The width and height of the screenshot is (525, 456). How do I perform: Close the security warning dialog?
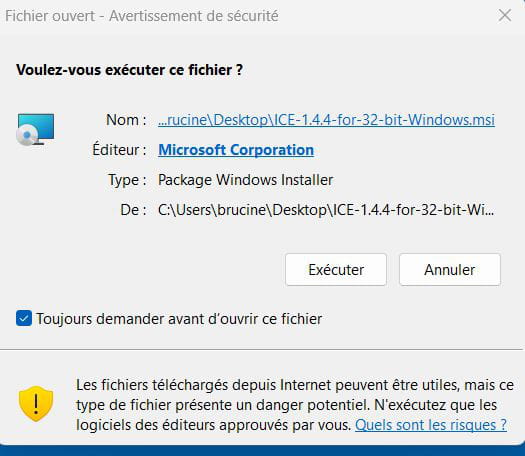pos(505,16)
